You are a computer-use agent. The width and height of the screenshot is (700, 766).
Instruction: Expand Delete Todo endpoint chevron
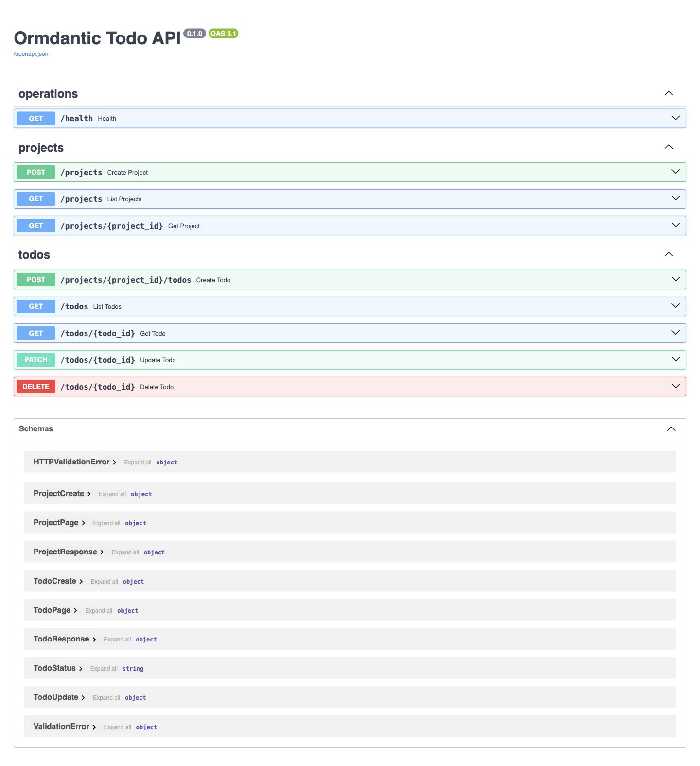click(x=676, y=386)
